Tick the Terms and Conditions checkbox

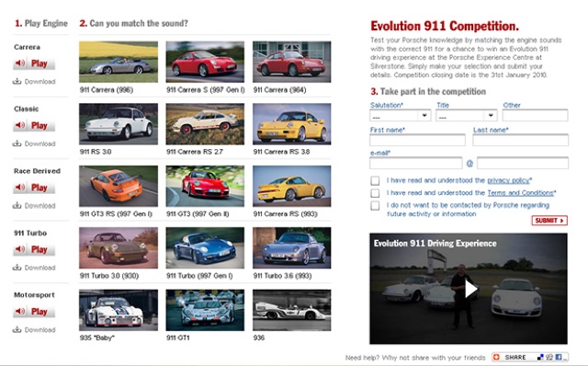375,193
